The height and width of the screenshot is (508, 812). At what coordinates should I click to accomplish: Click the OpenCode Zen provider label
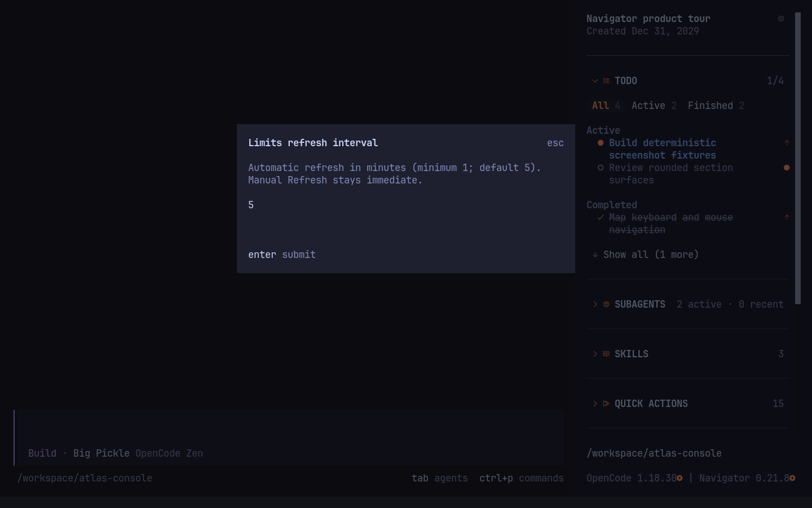coord(169,453)
